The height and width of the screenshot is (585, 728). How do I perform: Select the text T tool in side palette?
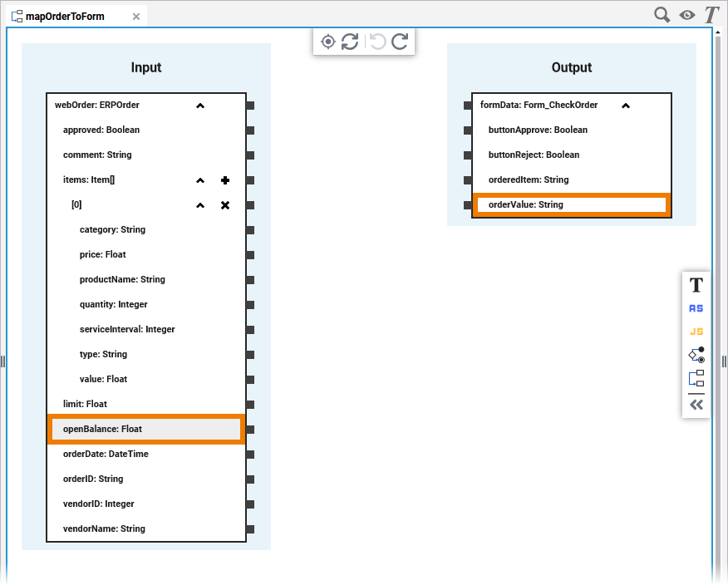pyautogui.click(x=696, y=285)
